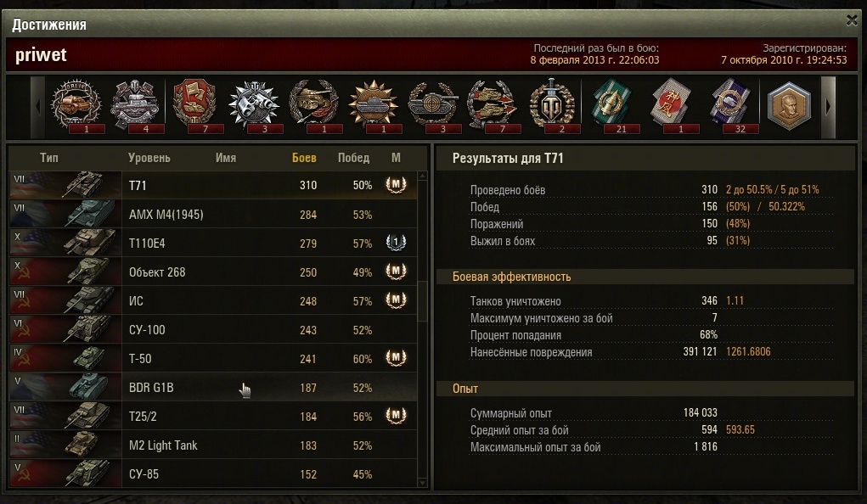Select the binoculars scout medal icon
867x504 pixels.
pos(254,104)
